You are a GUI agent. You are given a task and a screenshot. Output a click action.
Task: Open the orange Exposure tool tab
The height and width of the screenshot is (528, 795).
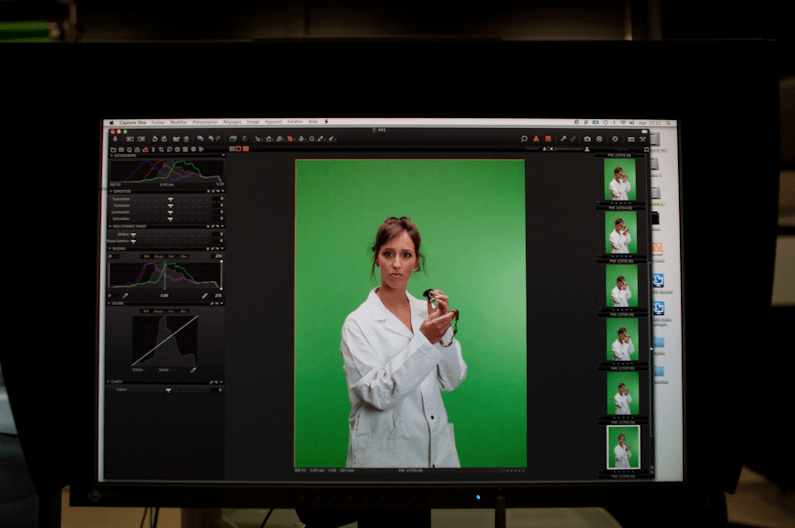tap(145, 150)
